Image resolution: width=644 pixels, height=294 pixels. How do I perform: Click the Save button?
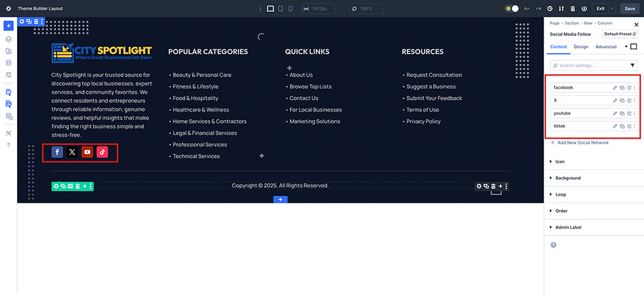click(x=630, y=9)
